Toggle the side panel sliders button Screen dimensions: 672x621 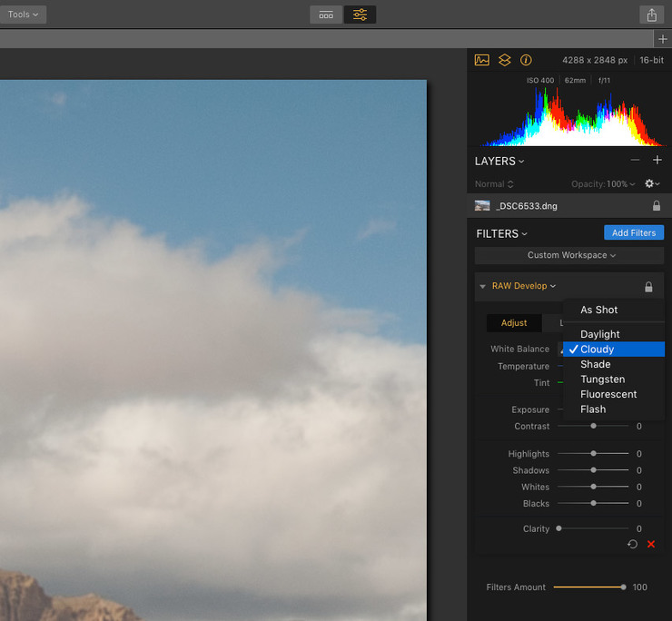[x=360, y=15]
